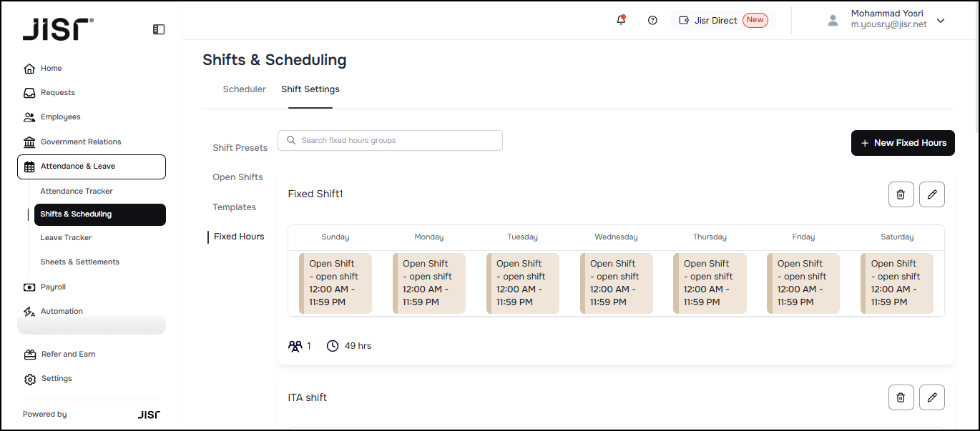Select the Shift Presets section

[x=240, y=148]
